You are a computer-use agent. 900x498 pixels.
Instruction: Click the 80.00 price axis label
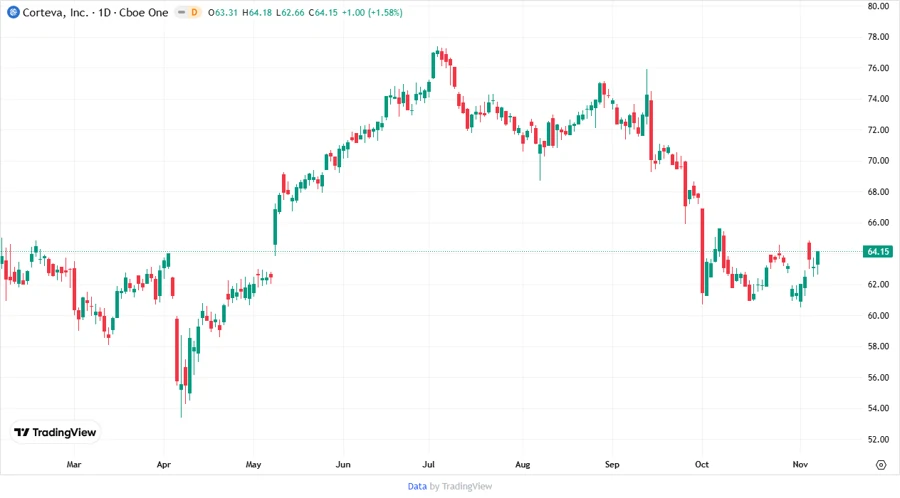pyautogui.click(x=878, y=6)
